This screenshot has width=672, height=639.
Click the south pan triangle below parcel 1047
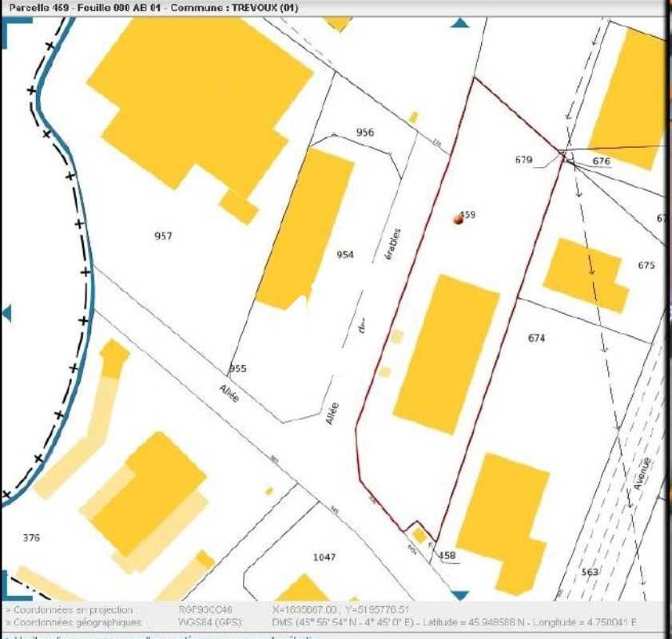coord(458,595)
